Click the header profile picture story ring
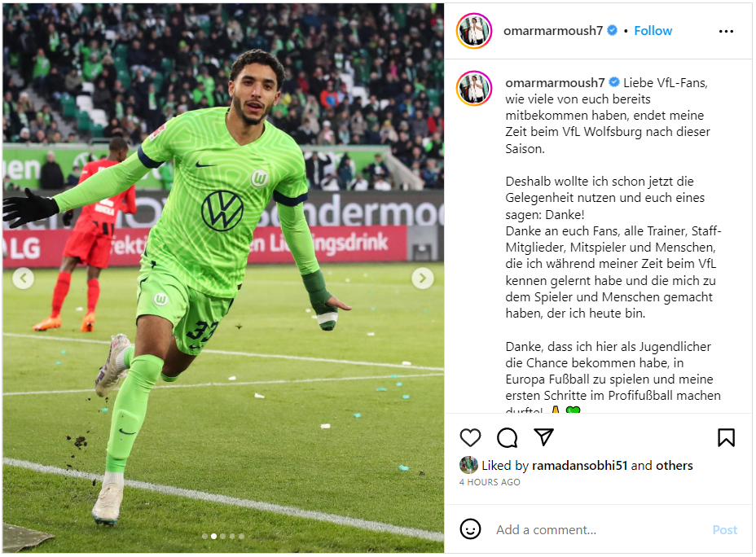The height and width of the screenshot is (557, 756). (x=474, y=31)
